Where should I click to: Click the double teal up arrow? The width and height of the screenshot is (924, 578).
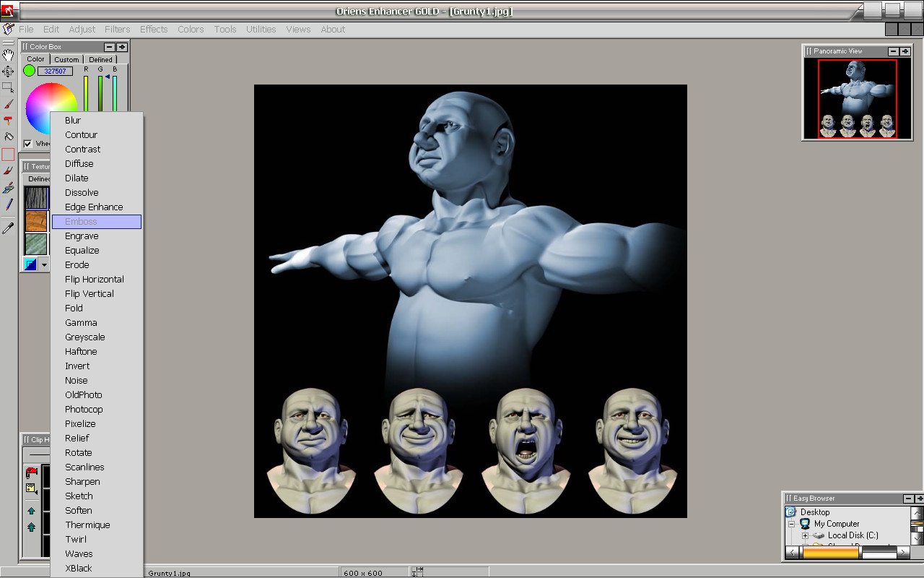[31, 527]
